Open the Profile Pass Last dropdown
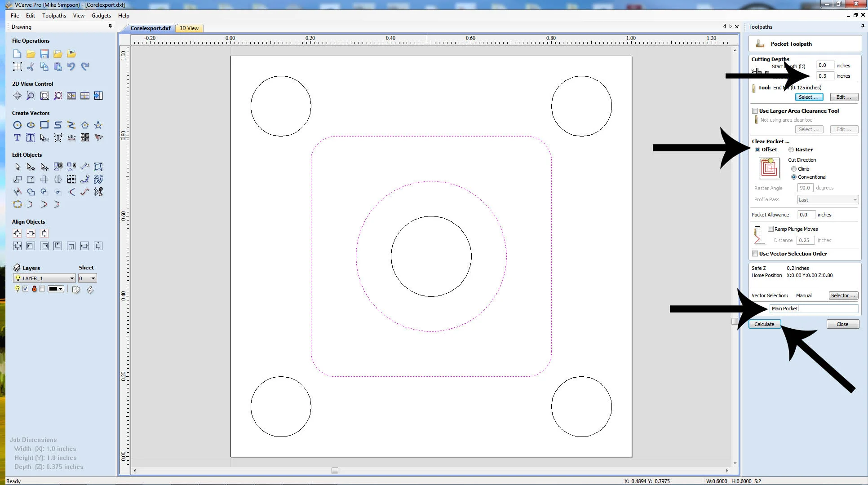This screenshot has height=485, width=868. [828, 200]
